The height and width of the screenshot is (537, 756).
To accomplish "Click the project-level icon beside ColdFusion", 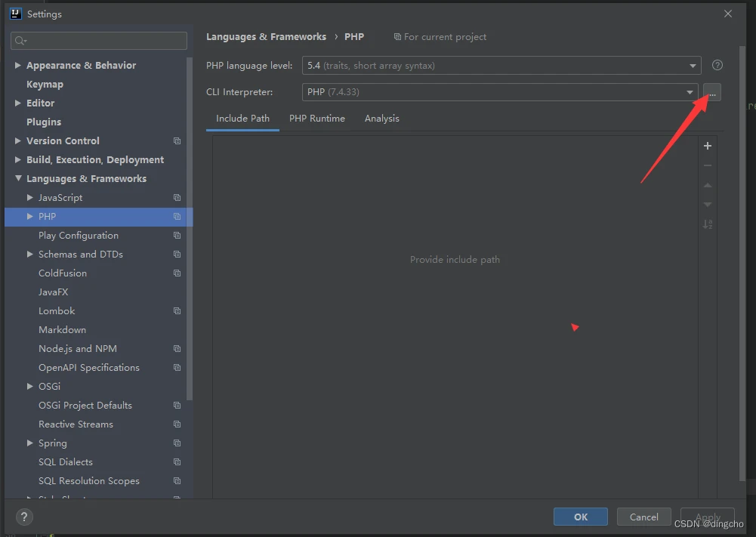I will coord(177,273).
